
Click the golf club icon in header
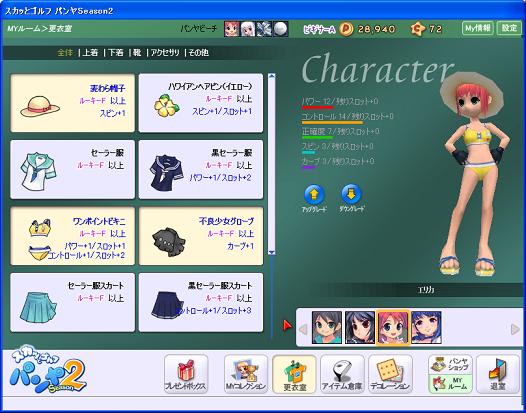(264, 29)
